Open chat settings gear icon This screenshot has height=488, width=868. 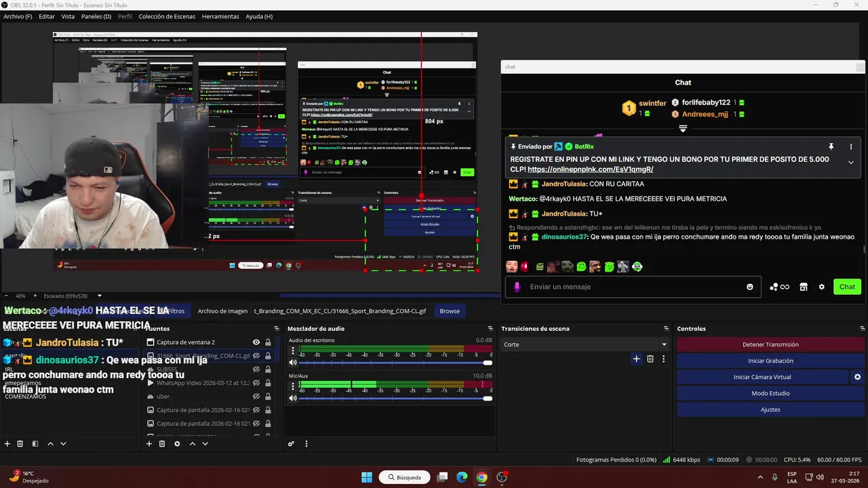click(821, 287)
